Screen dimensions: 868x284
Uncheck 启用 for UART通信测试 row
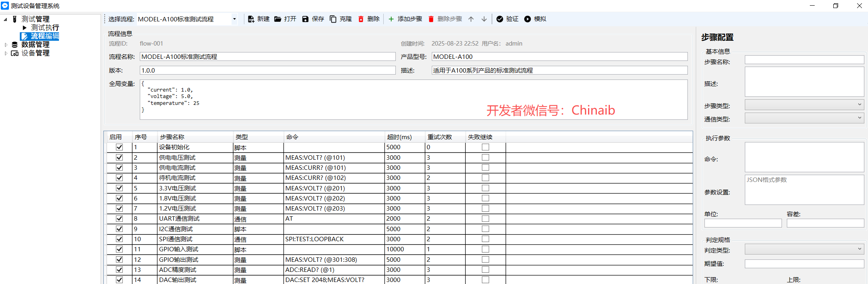(x=119, y=219)
